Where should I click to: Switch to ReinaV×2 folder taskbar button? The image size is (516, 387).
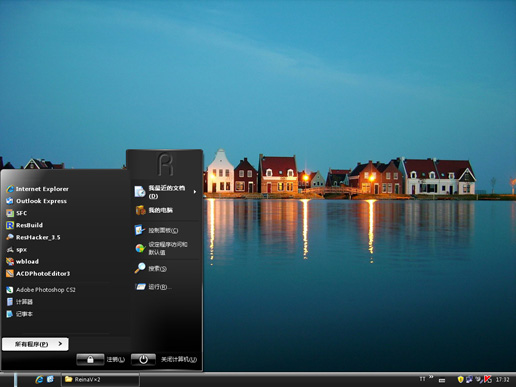(x=100, y=379)
